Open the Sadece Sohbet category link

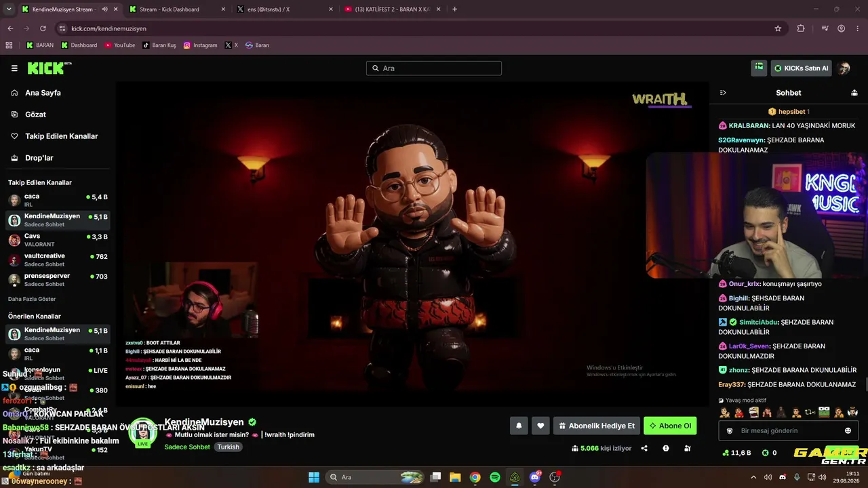click(x=187, y=447)
